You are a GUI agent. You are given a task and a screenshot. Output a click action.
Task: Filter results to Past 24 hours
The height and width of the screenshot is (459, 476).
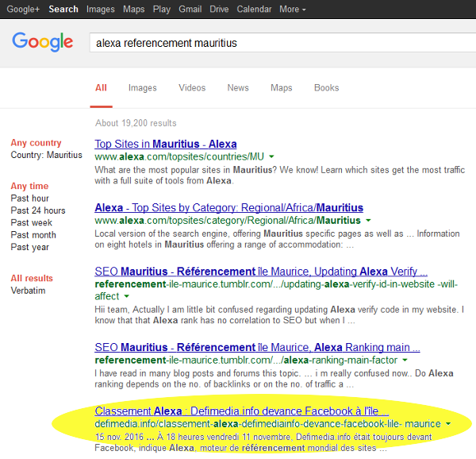pyautogui.click(x=38, y=210)
